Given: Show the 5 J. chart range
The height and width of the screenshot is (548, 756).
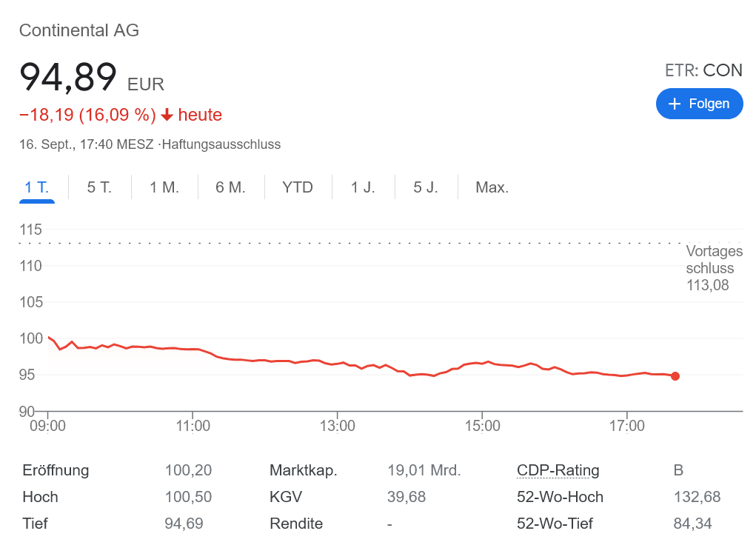Looking at the screenshot, I should point(426,187).
